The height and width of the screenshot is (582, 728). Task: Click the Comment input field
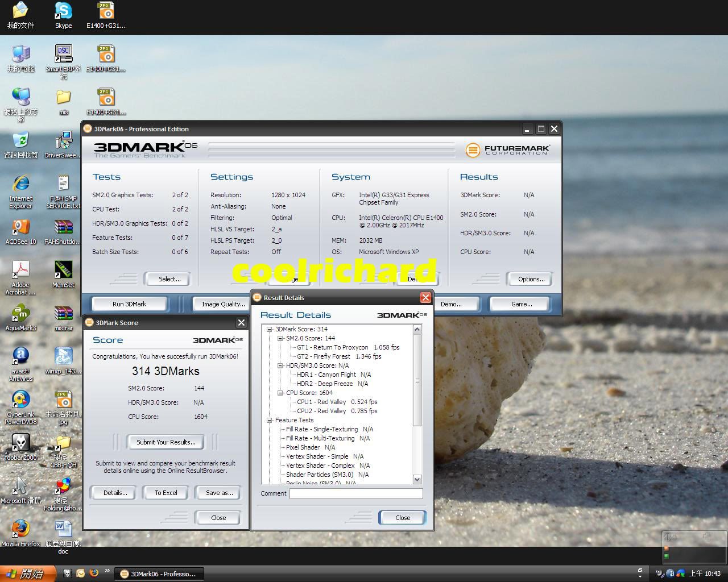356,493
